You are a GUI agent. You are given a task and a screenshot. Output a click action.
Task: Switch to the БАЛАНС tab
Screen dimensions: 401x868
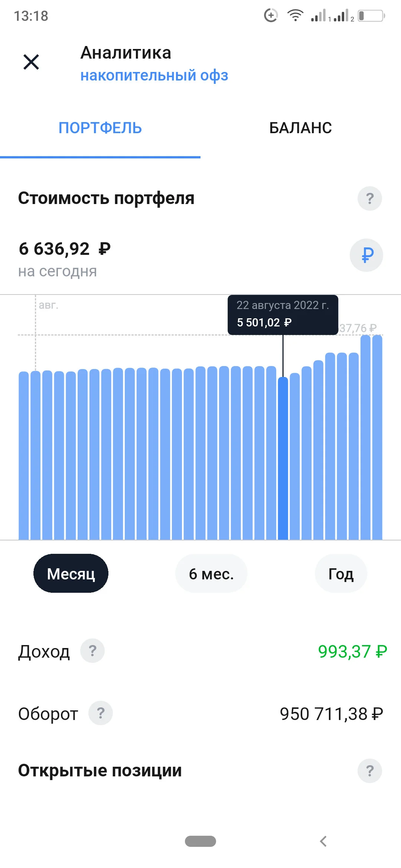[301, 128]
